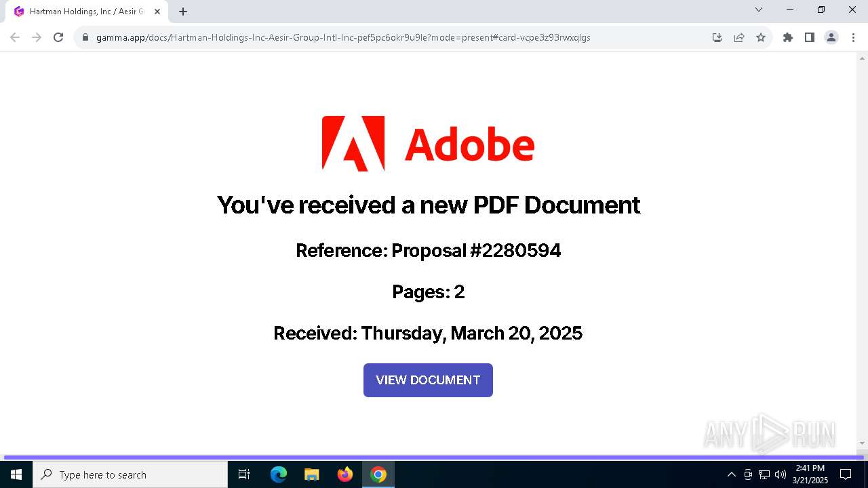Click the install app icon in address bar
868x488 pixels.
click(x=717, y=37)
